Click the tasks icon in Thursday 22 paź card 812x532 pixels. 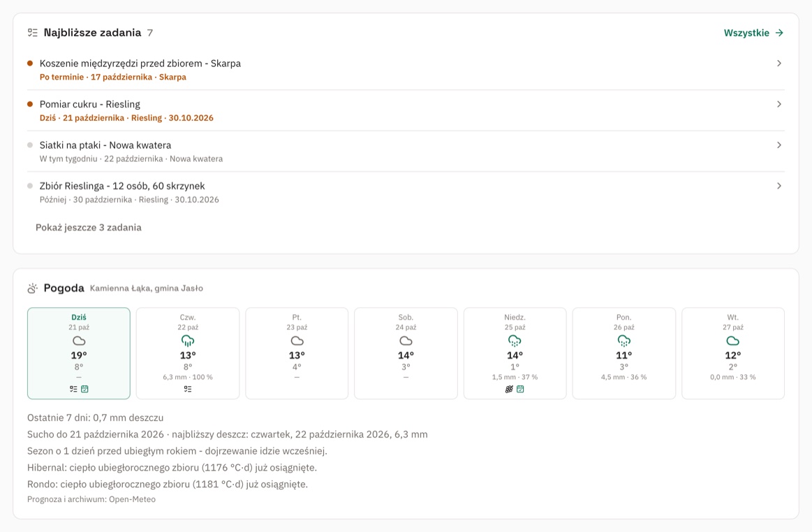188,389
